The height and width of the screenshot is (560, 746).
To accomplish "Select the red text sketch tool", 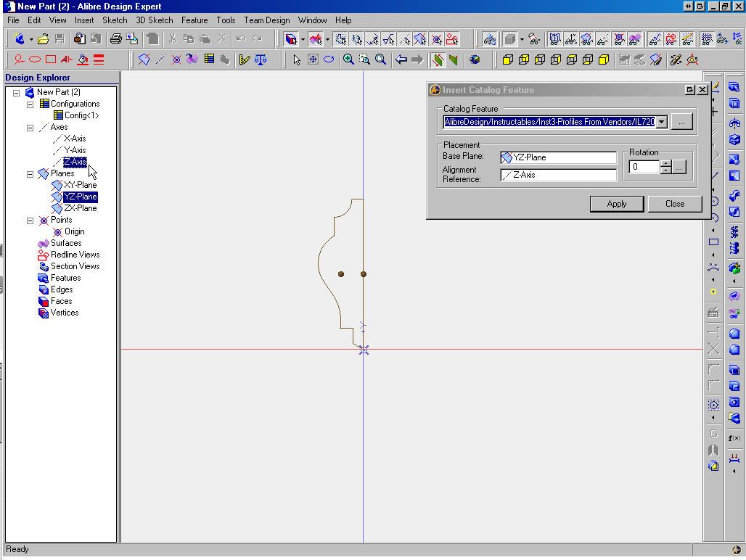I will [67, 60].
